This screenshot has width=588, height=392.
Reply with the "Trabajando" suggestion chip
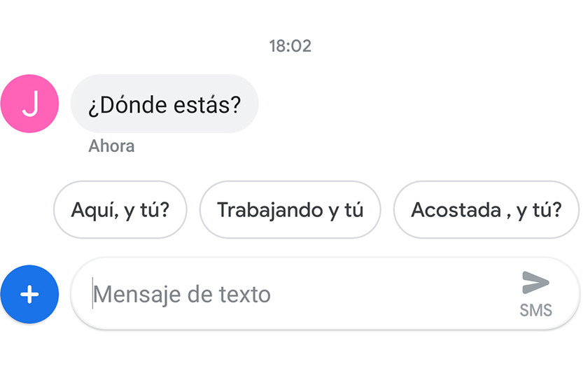pos(290,210)
